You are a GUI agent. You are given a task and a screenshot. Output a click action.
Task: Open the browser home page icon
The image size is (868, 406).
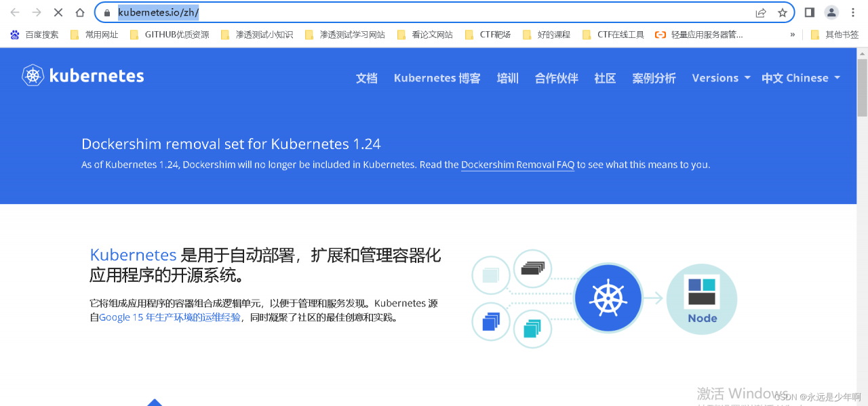point(80,12)
